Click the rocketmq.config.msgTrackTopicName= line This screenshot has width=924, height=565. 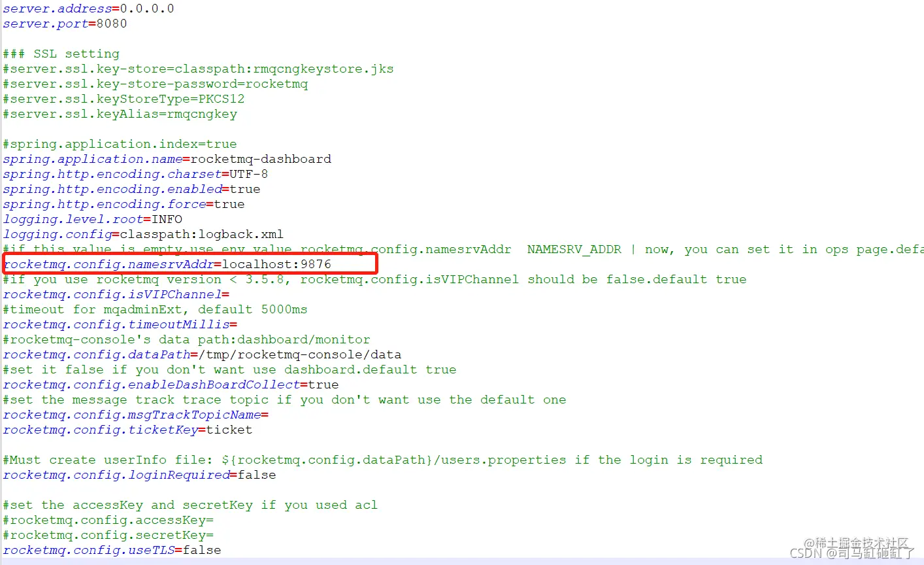tap(136, 415)
